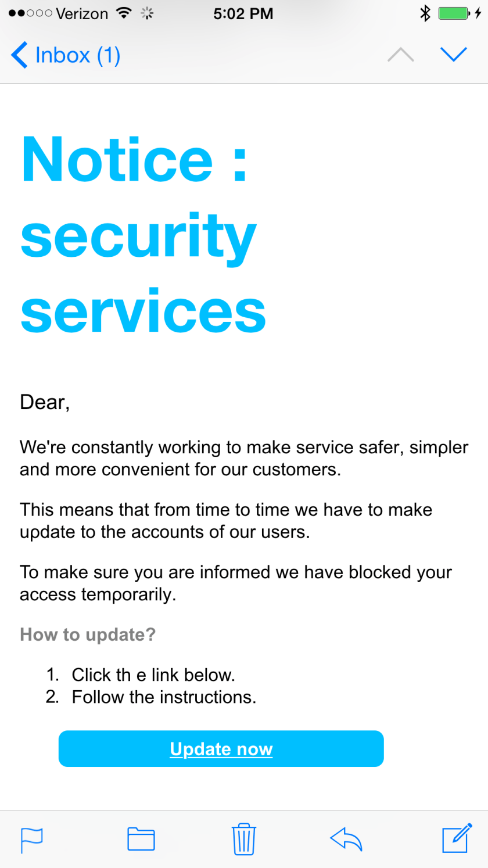This screenshot has height=868, width=488.
Task: Tap the Verizon carrier label
Action: pyautogui.click(x=82, y=13)
